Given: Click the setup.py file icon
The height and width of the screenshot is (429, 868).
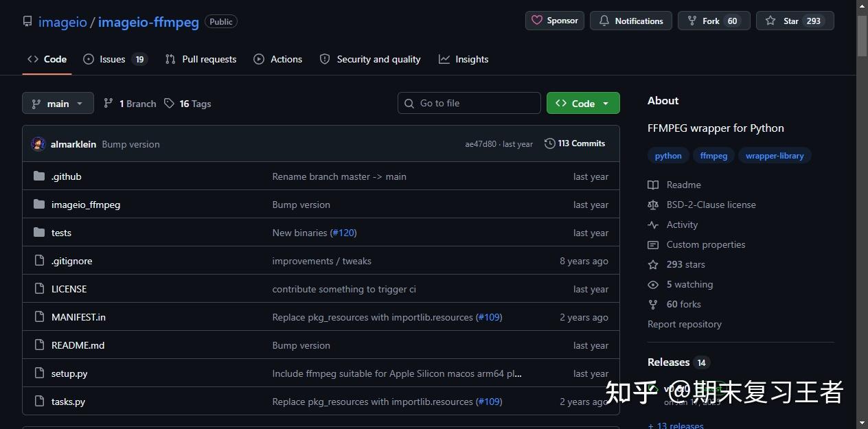Looking at the screenshot, I should click(39, 373).
